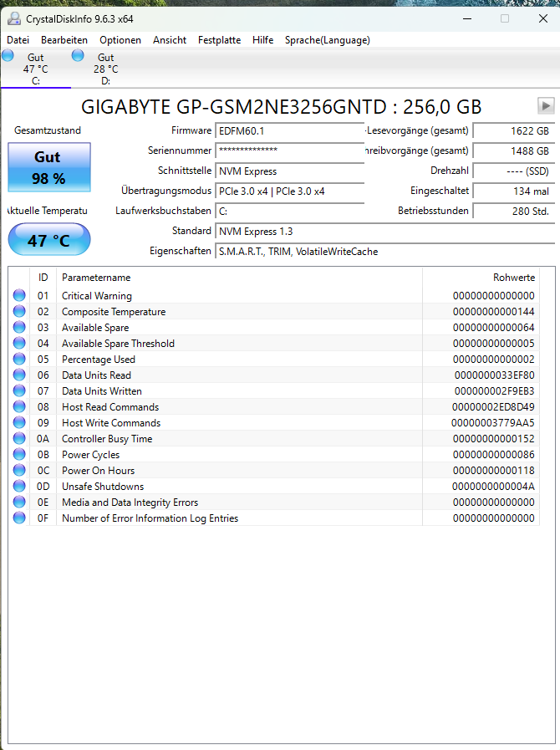
Task: Select the Data Units Written parameter name
Action: pyautogui.click(x=102, y=391)
